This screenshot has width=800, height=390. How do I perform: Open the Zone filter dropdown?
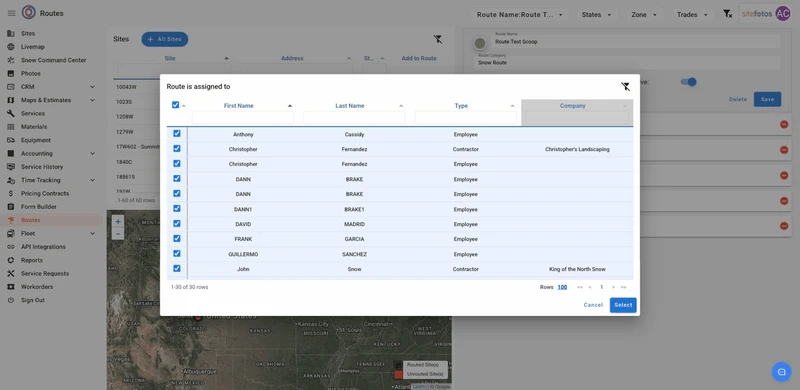pyautogui.click(x=644, y=15)
